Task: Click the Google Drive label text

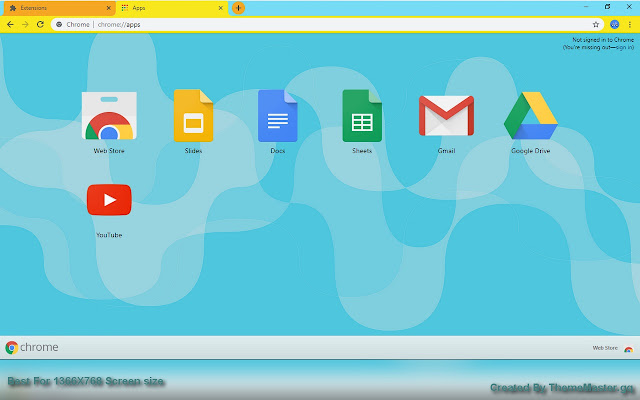Action: pos(531,151)
